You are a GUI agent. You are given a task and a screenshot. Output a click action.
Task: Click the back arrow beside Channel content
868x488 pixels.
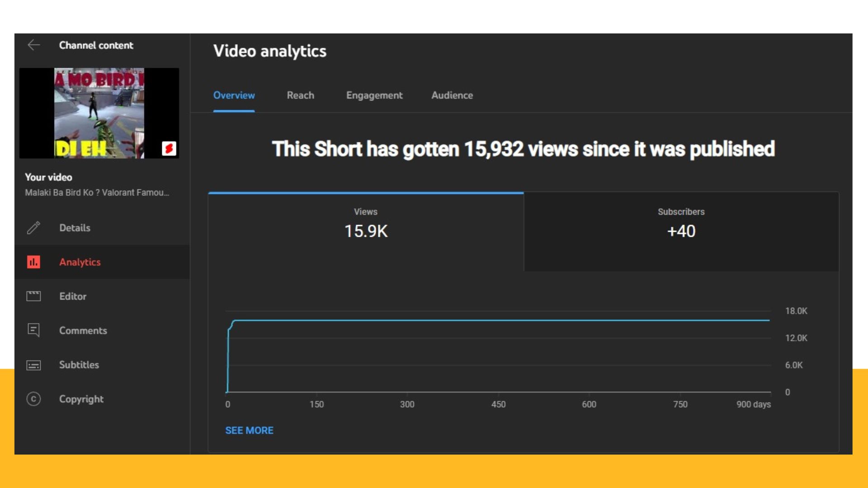click(x=34, y=45)
